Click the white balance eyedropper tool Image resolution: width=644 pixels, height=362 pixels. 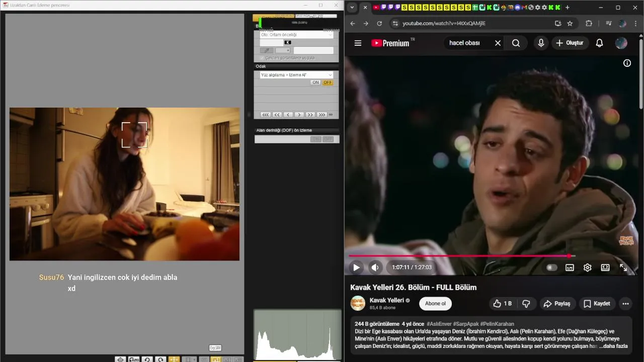(x=267, y=50)
